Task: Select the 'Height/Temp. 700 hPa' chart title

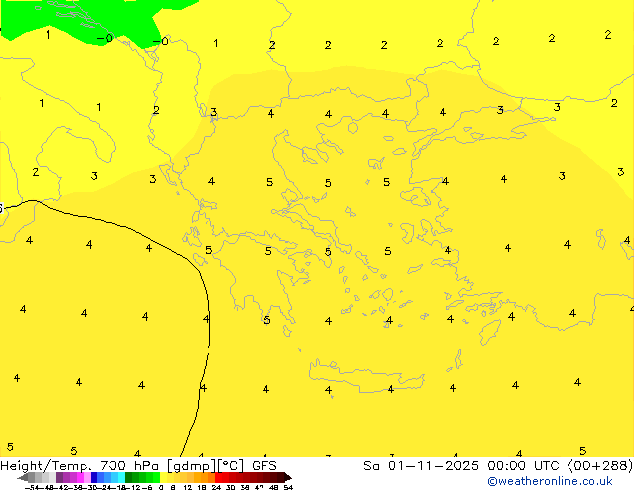Action: click(80, 466)
